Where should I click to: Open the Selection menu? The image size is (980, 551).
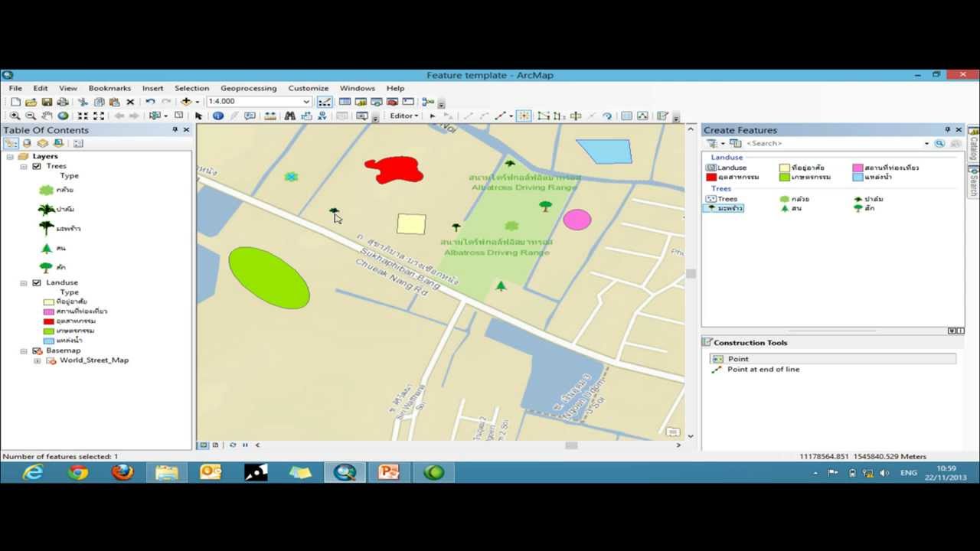coord(191,88)
